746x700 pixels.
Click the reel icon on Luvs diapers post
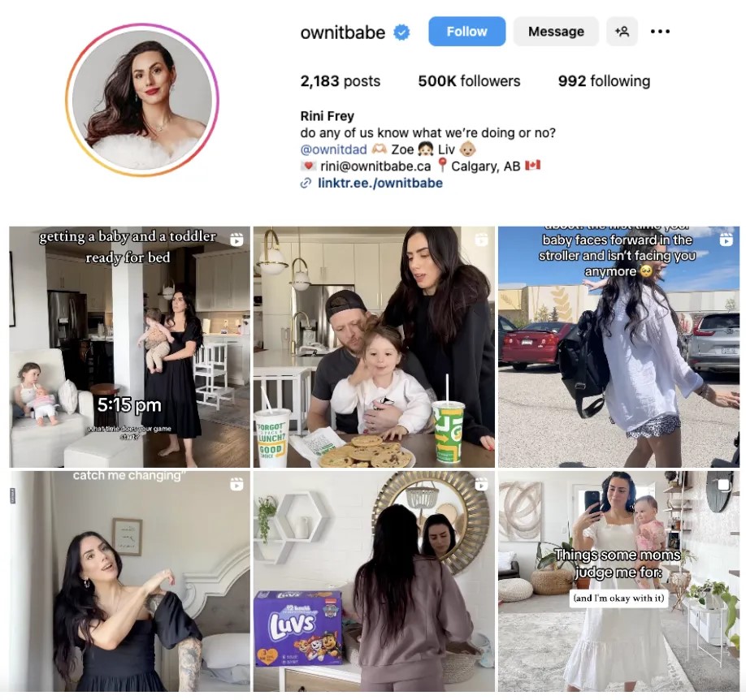click(x=481, y=484)
